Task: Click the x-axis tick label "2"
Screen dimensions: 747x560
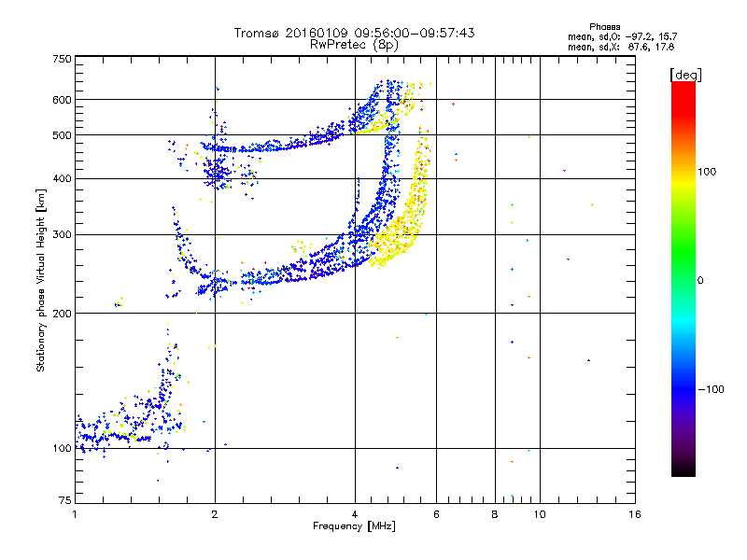Action: 215,514
